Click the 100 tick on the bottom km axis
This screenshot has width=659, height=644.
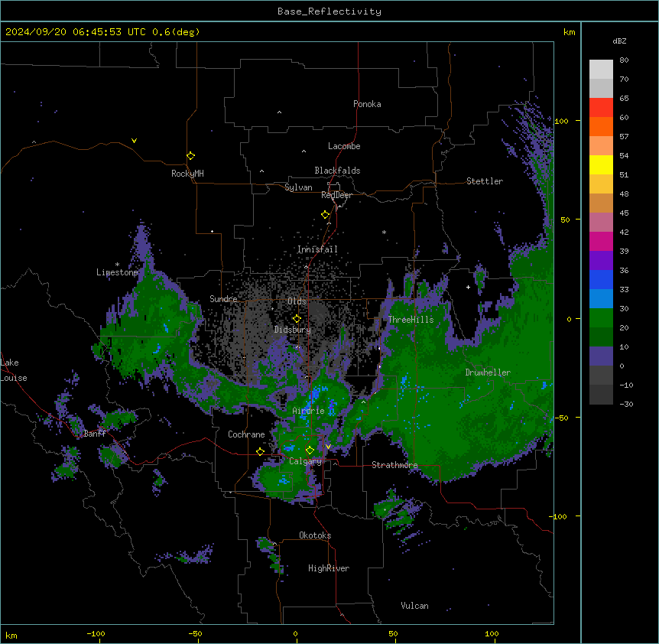coord(492,633)
